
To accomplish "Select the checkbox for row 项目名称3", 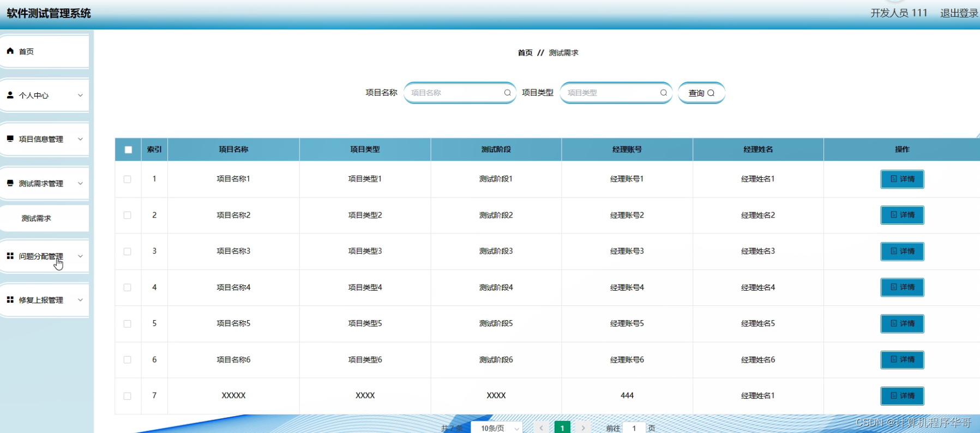I will (127, 251).
